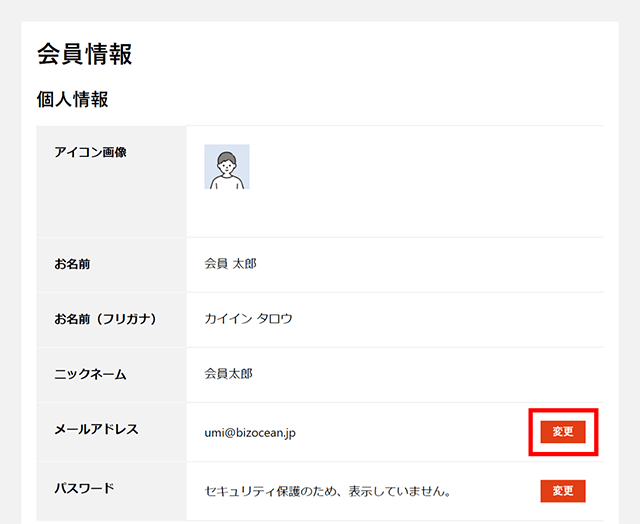
Task: Select the email umi@bizocean.jp text
Action: [250, 433]
